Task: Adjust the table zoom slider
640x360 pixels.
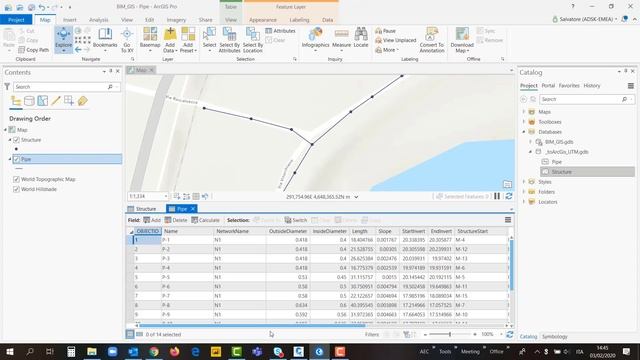Action: click(450, 334)
